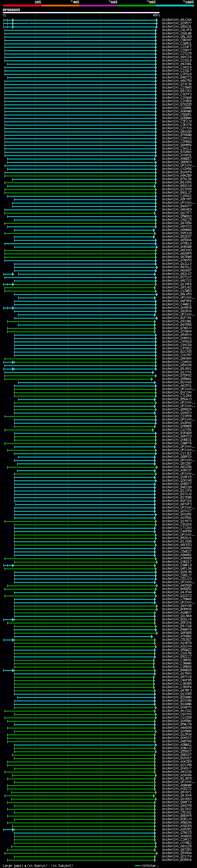
Task: Open hit UniRef100_A8J244
Action: point(177,20)
